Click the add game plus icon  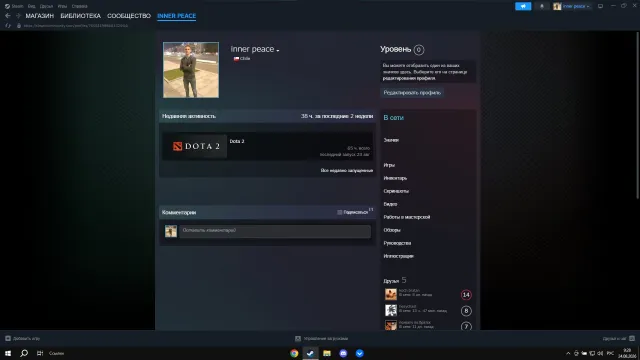(8, 338)
